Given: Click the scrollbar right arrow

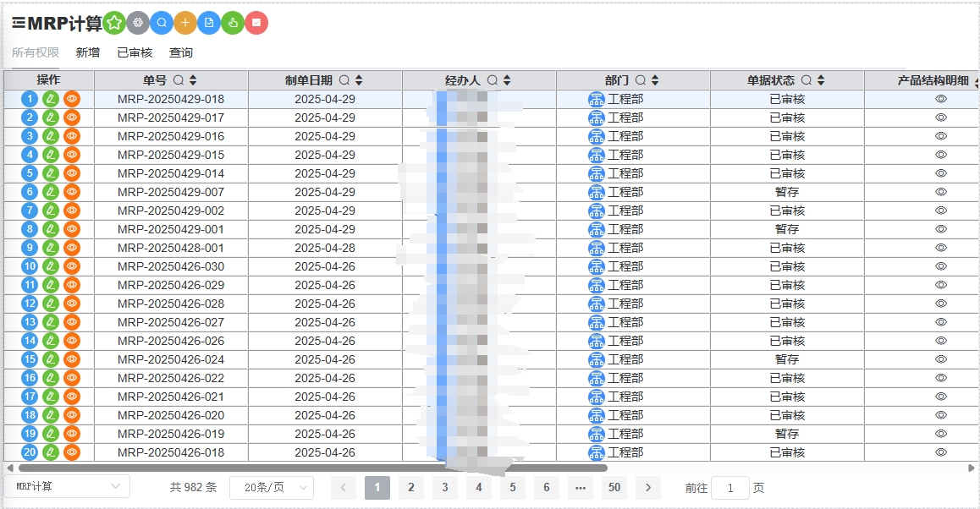Looking at the screenshot, I should pyautogui.click(x=971, y=468).
